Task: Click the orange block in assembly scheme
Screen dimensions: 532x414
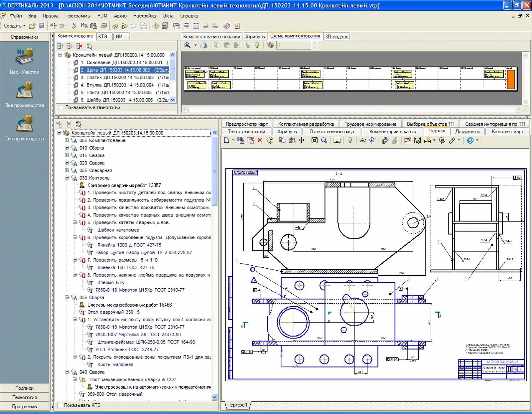Action: (511, 79)
